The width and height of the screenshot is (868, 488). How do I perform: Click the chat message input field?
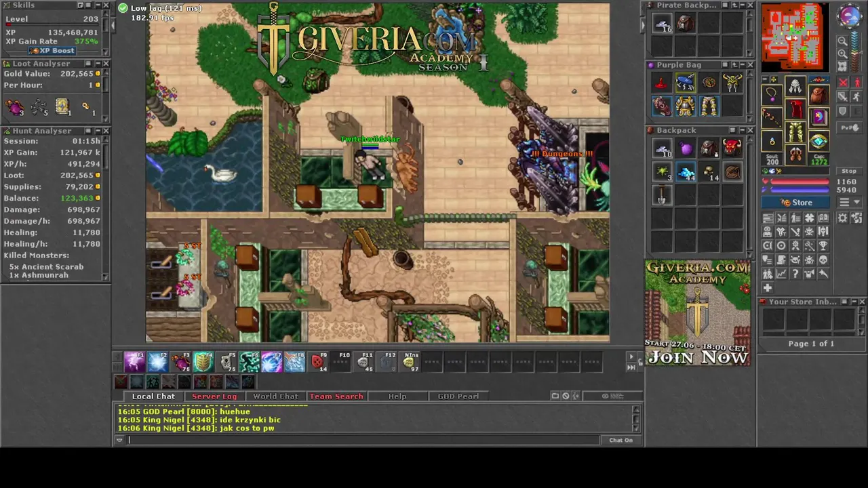coord(363,440)
